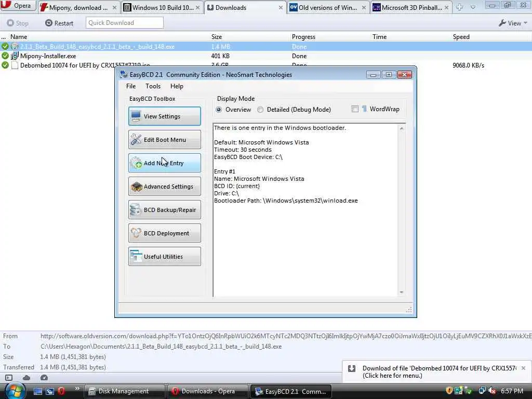Sort downloads by Name column
This screenshot has width=532, height=399.
coord(19,37)
